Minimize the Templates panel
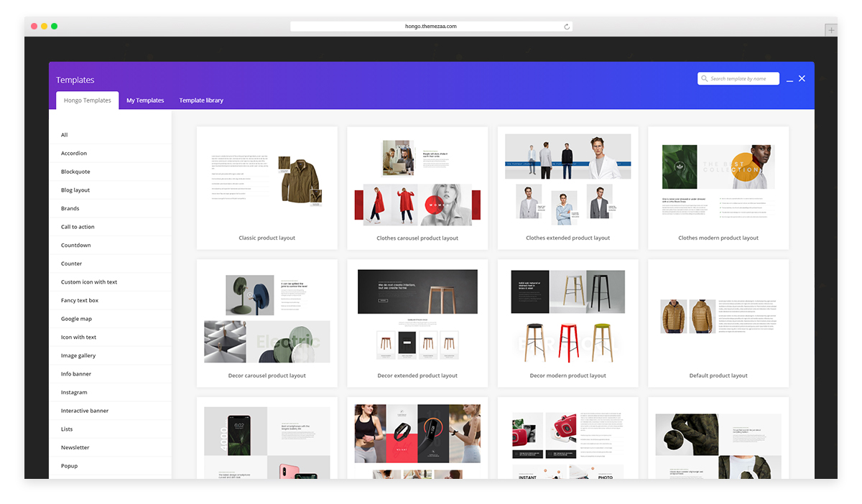862x504 pixels. (x=789, y=80)
